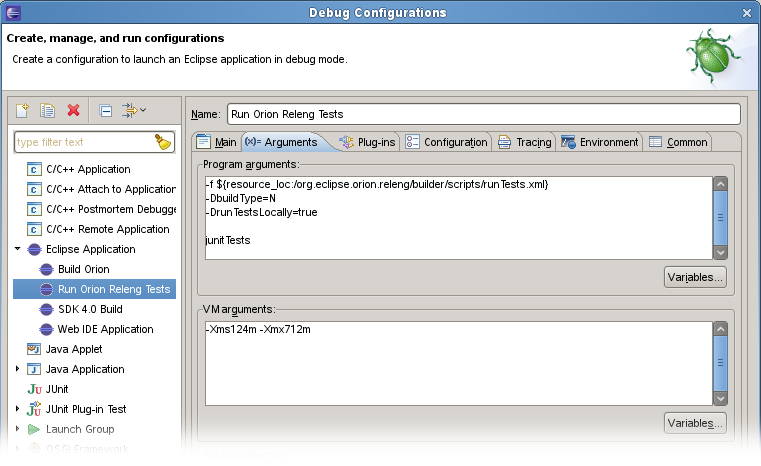Switch to the Environment tab
The image size is (761, 466).
[x=600, y=142]
